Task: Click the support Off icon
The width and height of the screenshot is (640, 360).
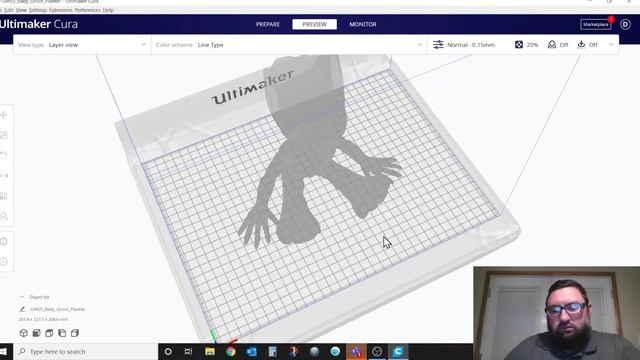Action: (552, 44)
